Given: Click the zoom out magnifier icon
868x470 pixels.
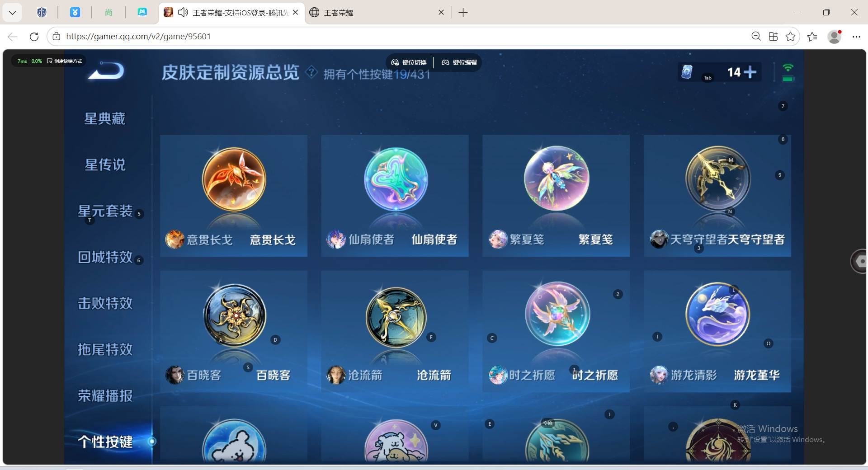Looking at the screenshot, I should 756,37.
